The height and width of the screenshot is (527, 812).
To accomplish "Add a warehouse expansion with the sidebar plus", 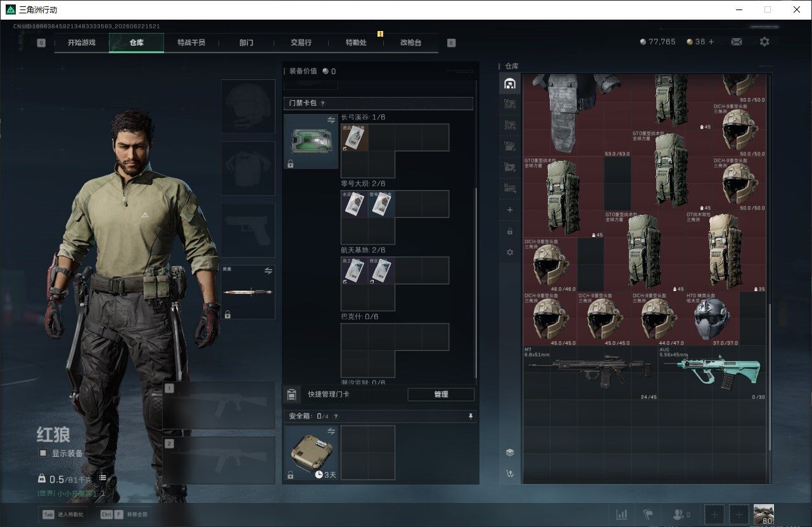I will [510, 210].
